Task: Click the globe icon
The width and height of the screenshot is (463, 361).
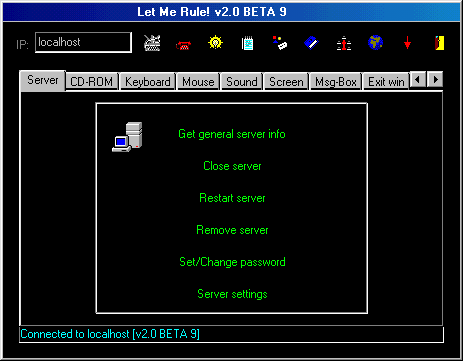Action: pyautogui.click(x=375, y=43)
